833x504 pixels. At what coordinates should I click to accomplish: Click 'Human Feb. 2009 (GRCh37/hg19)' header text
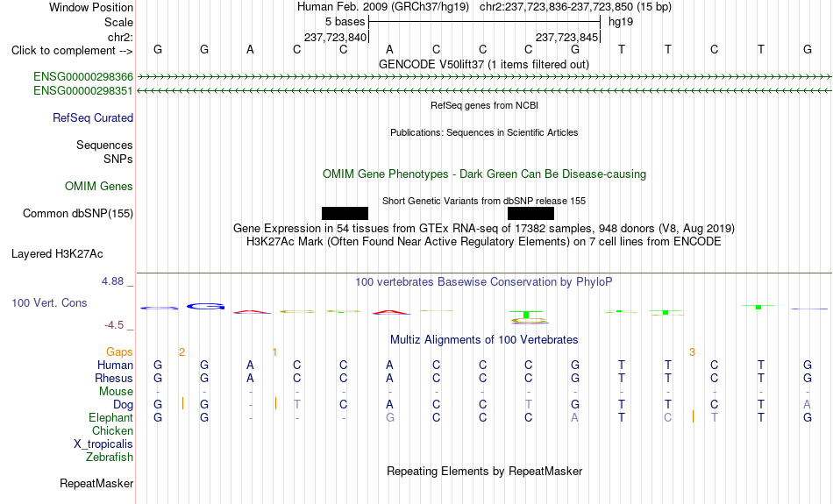(383, 7)
